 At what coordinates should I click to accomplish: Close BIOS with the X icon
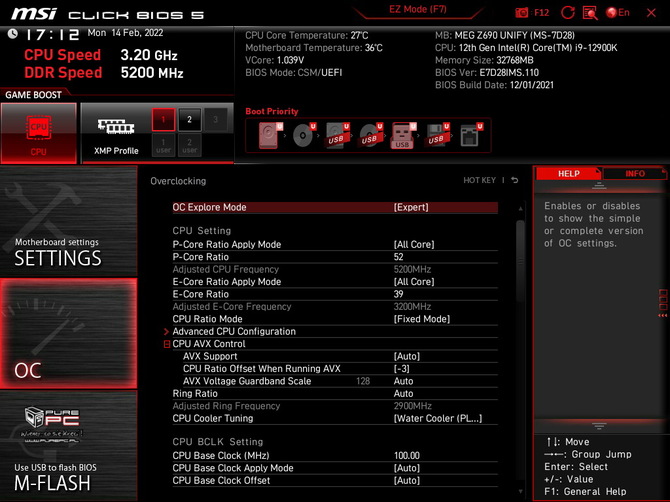(651, 13)
